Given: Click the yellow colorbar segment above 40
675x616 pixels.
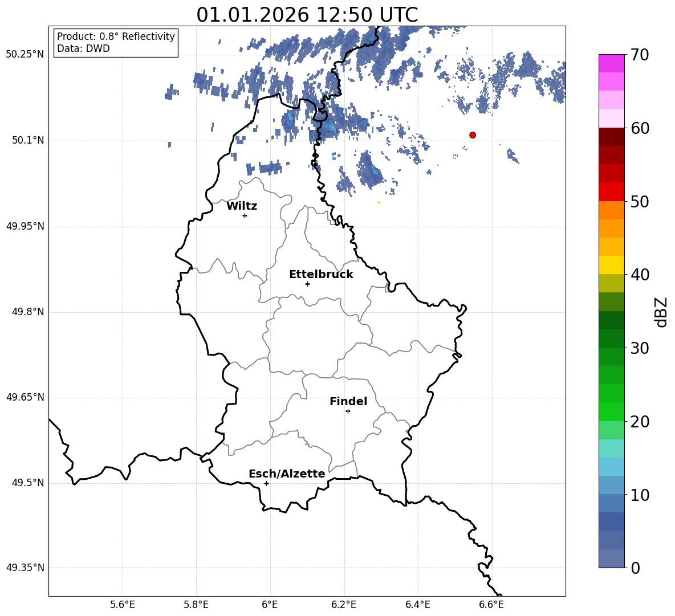Looking at the screenshot, I should point(611,265).
